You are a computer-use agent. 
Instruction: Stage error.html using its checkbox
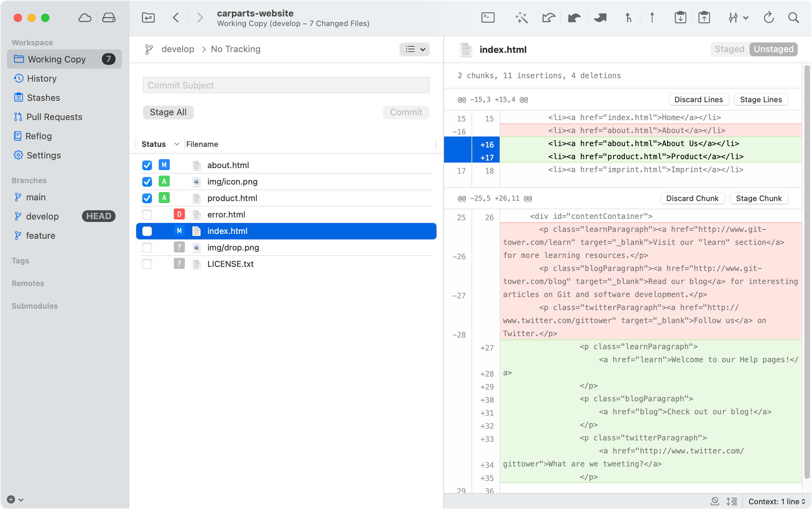pos(147,215)
